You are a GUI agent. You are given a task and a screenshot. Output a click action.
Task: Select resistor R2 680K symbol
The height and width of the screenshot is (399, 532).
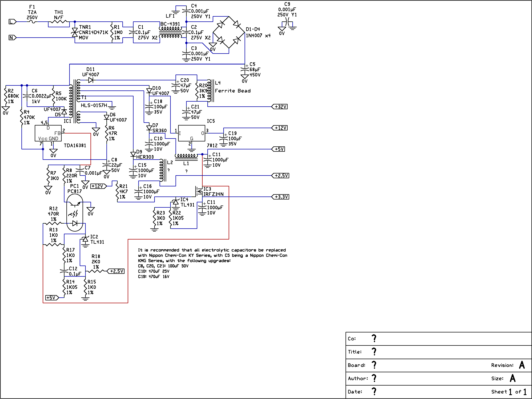click(6, 96)
